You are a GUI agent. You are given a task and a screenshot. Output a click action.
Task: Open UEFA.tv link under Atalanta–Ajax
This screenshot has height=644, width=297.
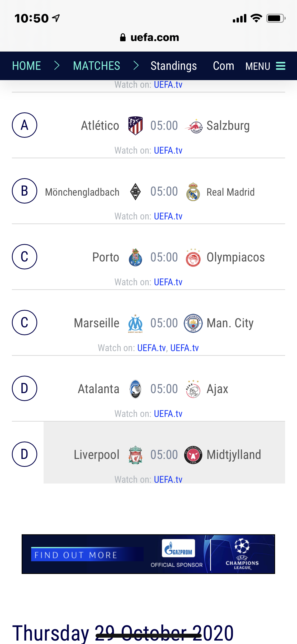(168, 414)
